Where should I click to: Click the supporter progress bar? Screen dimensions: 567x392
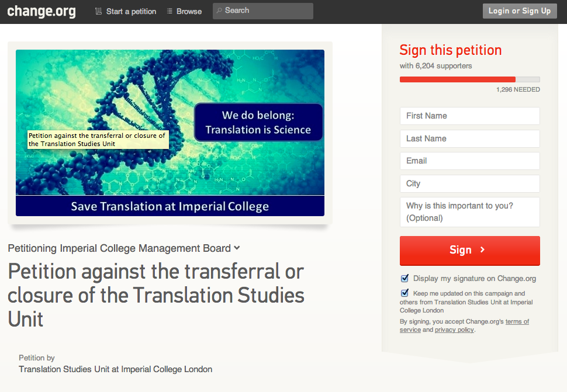click(x=469, y=79)
